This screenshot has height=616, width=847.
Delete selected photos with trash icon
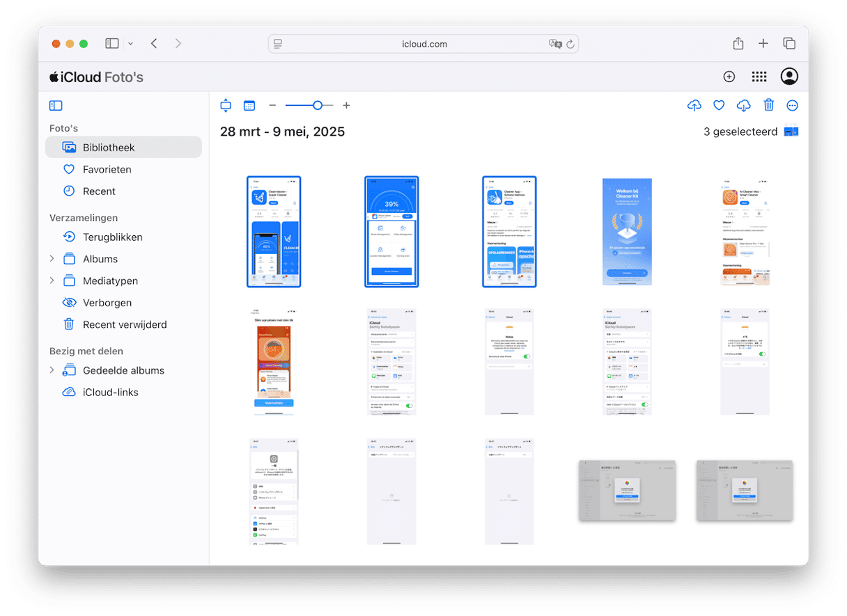point(768,106)
